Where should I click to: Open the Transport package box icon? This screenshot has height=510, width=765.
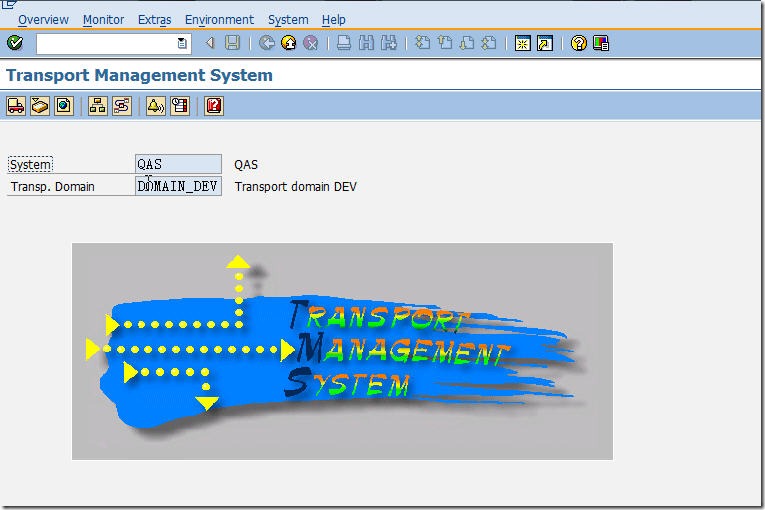(40, 106)
